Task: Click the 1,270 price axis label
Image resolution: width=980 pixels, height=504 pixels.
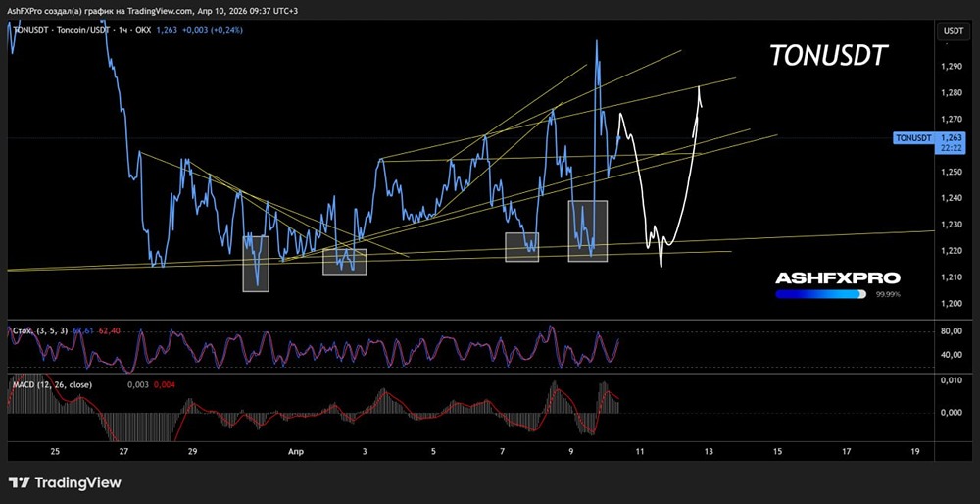Action: 950,120
